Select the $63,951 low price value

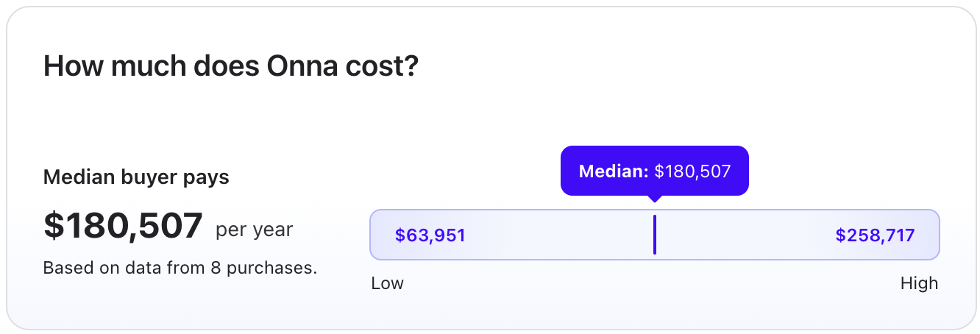pos(430,235)
